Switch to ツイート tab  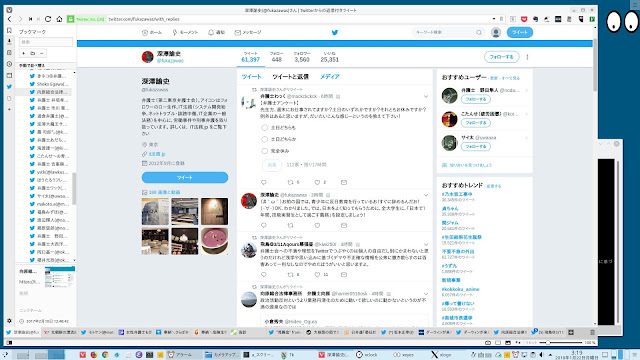(x=251, y=77)
